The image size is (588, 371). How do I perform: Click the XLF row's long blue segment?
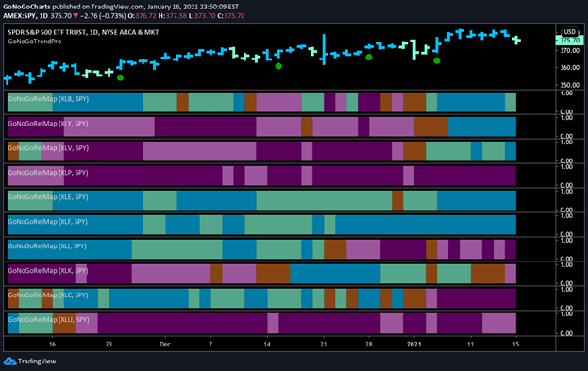[x=426, y=225]
